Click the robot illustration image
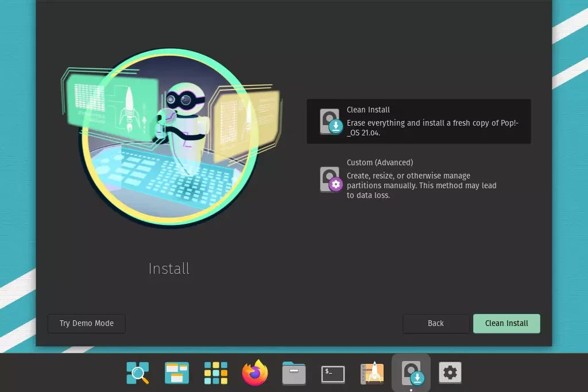Screen dimensions: 588x392 pyautogui.click(x=171, y=138)
